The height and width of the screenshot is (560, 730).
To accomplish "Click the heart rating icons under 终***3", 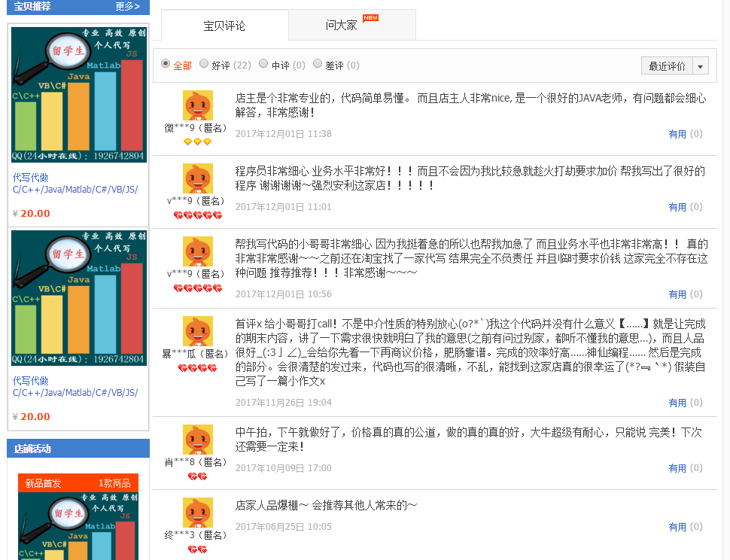I will 197,549.
